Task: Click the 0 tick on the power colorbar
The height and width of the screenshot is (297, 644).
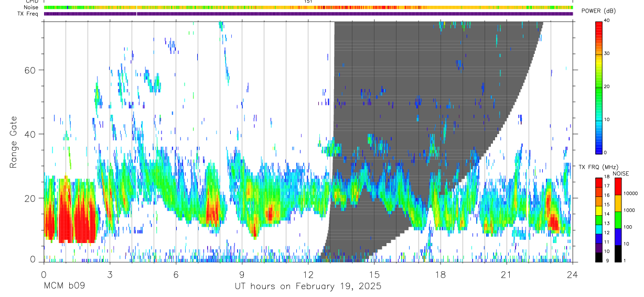Action: pos(605,152)
